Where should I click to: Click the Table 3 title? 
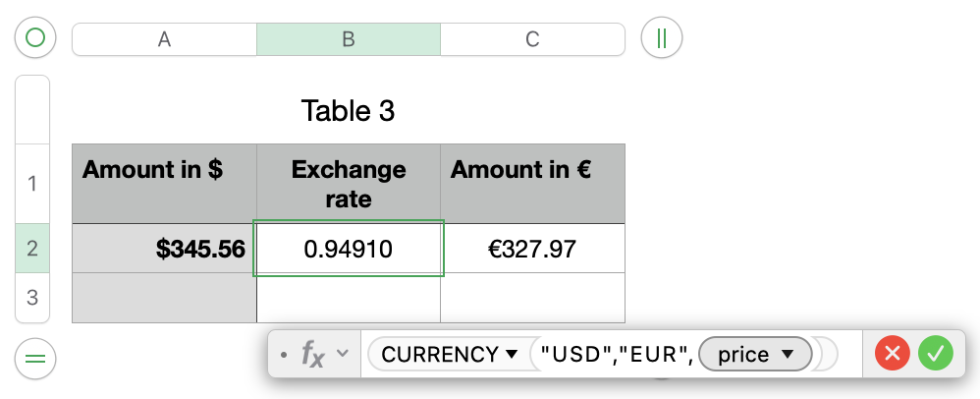pos(348,111)
